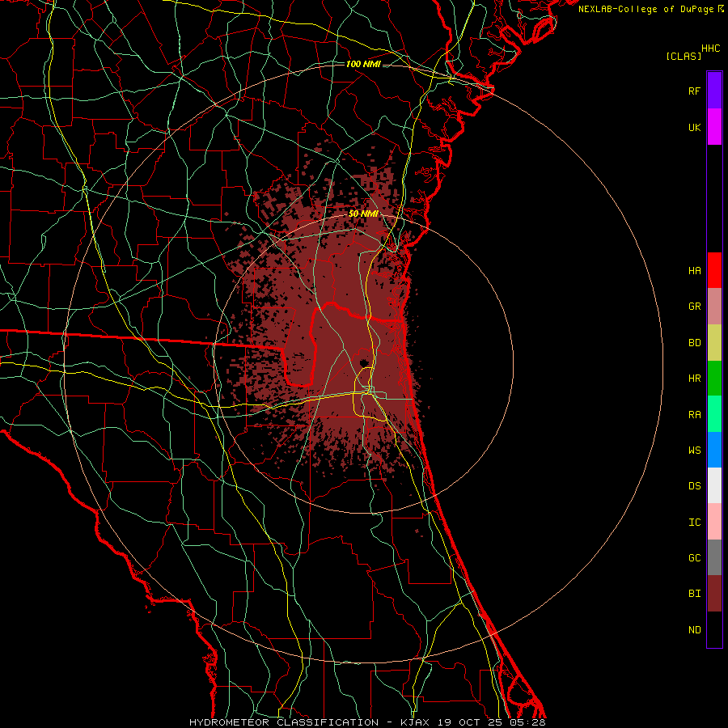
Task: Click the RA light green swatch
Action: (714, 414)
